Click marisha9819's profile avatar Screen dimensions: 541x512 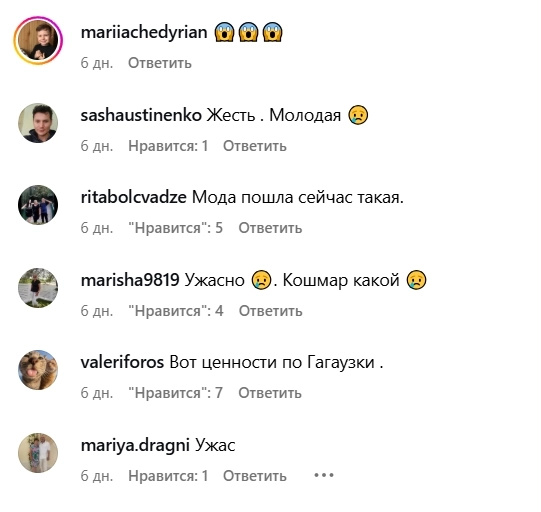coord(38,288)
